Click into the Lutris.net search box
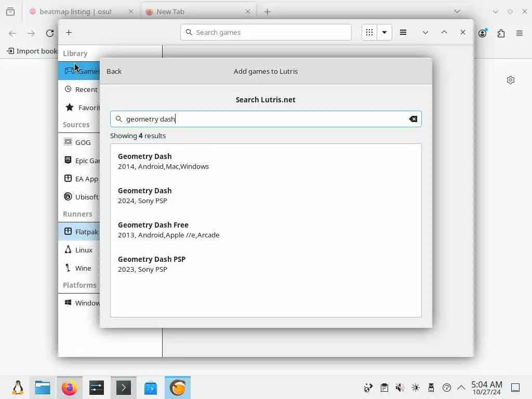Screen dimensions: 532x399 point(265,119)
